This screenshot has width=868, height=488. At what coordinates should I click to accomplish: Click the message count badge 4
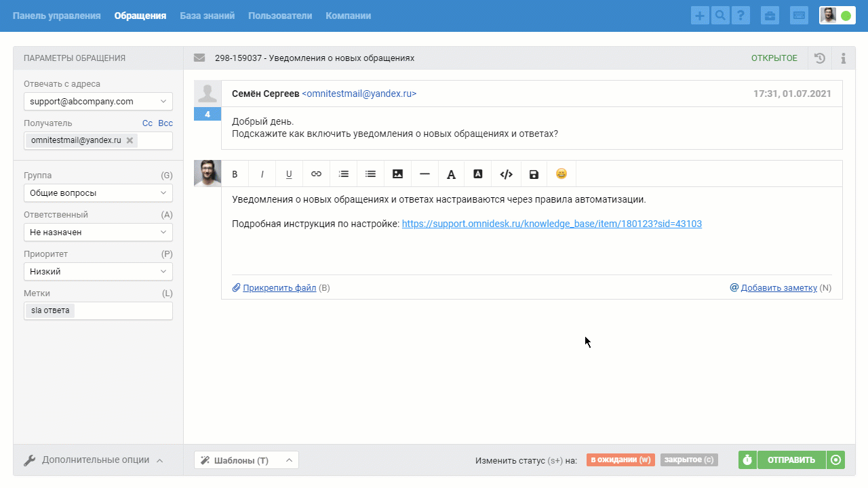coord(208,115)
